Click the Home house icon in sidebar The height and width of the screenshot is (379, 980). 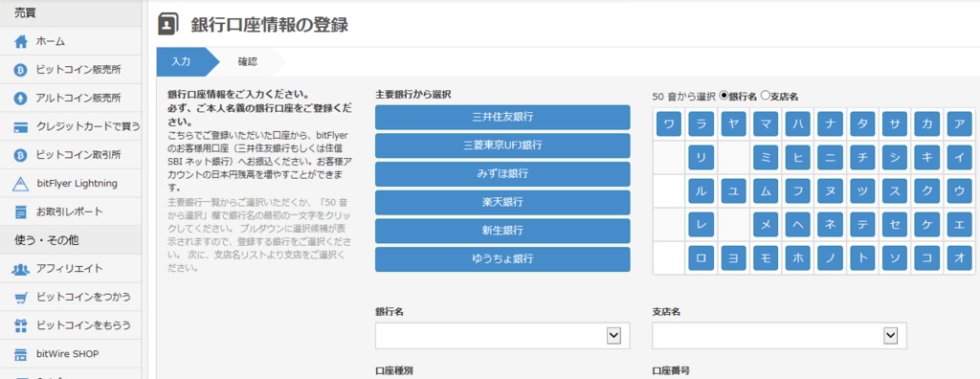(x=21, y=42)
